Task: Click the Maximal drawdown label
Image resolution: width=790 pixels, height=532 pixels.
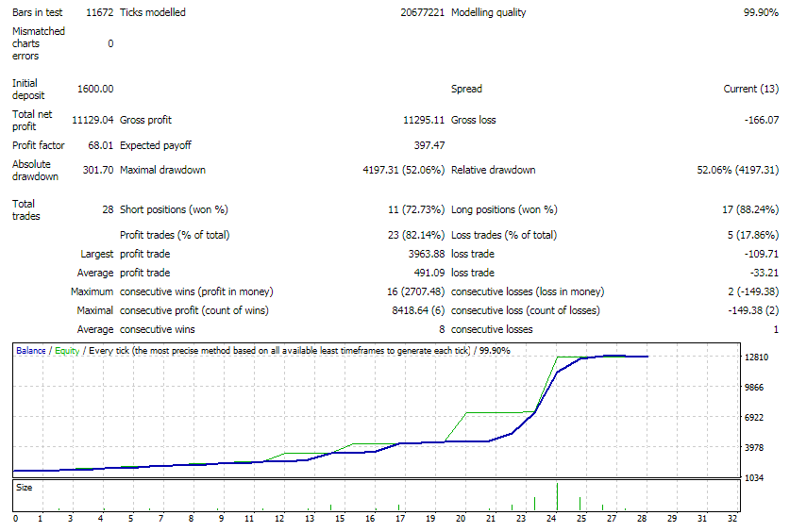Action: 162,171
